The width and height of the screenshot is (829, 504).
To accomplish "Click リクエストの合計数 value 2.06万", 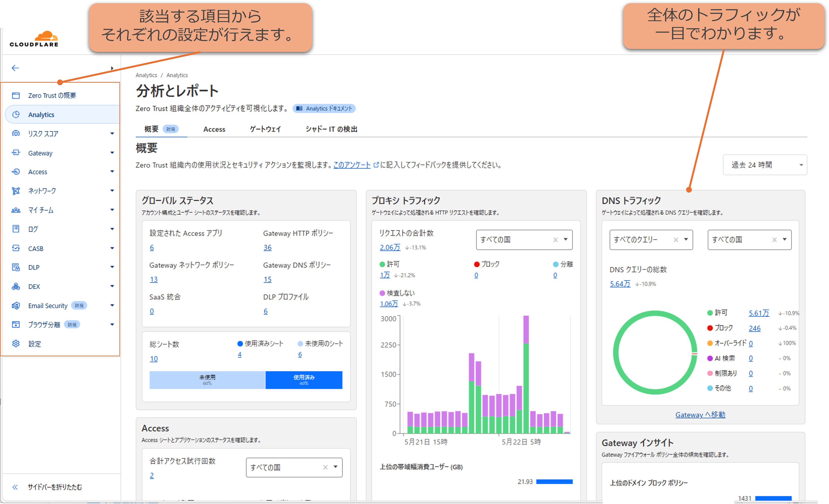I will 390,248.
